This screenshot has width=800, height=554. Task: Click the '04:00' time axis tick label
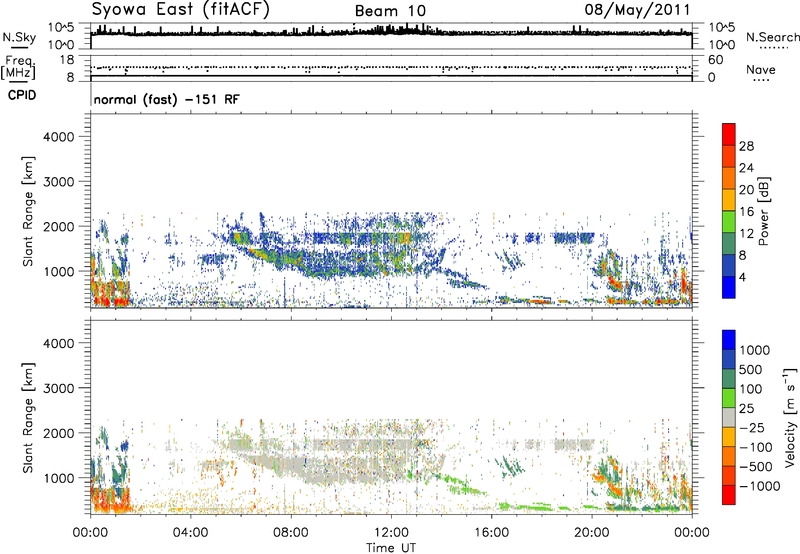[x=190, y=533]
